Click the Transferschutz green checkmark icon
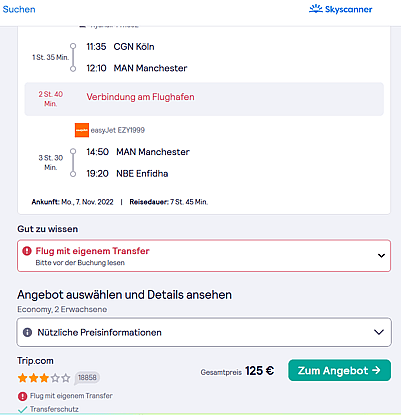 point(22,409)
